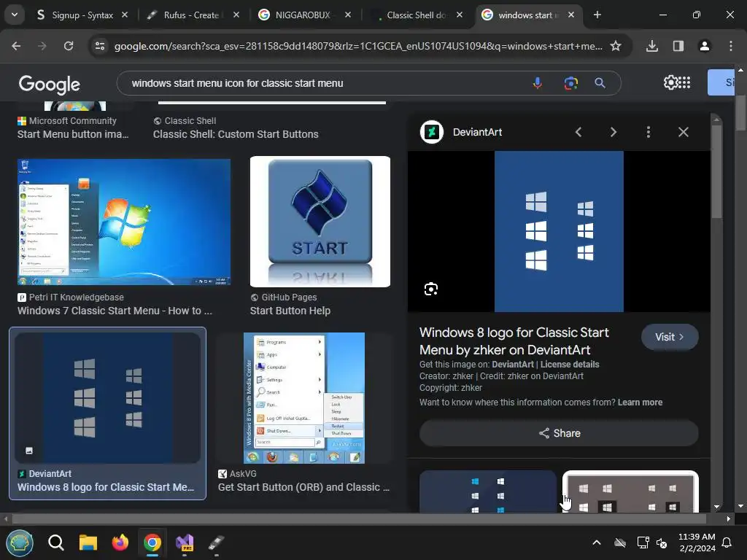Submit search with magnifier icon
Screen dimensions: 747x560
point(600,83)
